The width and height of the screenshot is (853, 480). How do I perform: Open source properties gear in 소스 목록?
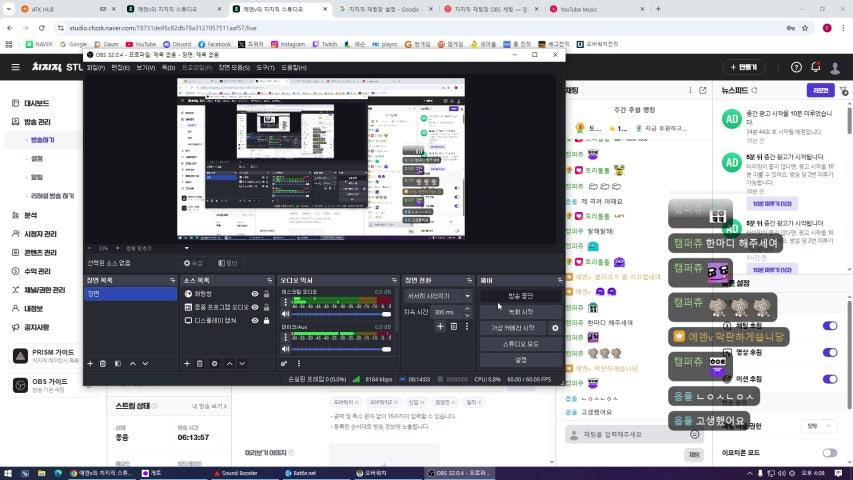pyautogui.click(x=213, y=363)
